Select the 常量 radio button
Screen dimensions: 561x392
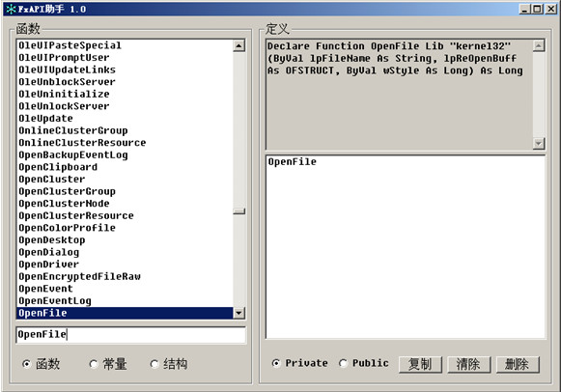93,364
